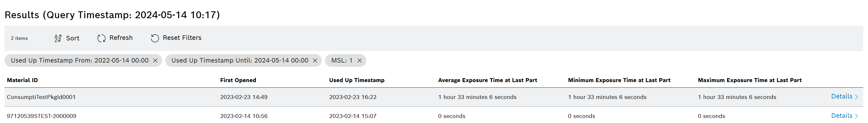Click chevron arrow for 97120539STEST-2000009 row
868x123 pixels.
click(x=856, y=116)
